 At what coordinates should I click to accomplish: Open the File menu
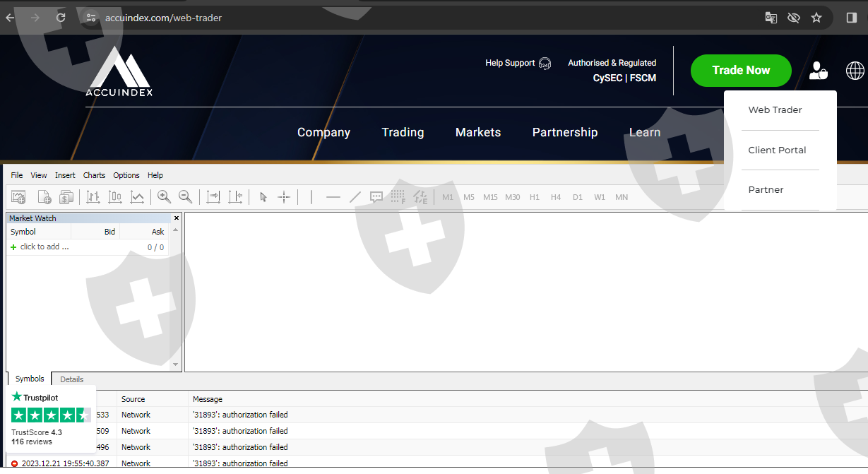point(17,175)
